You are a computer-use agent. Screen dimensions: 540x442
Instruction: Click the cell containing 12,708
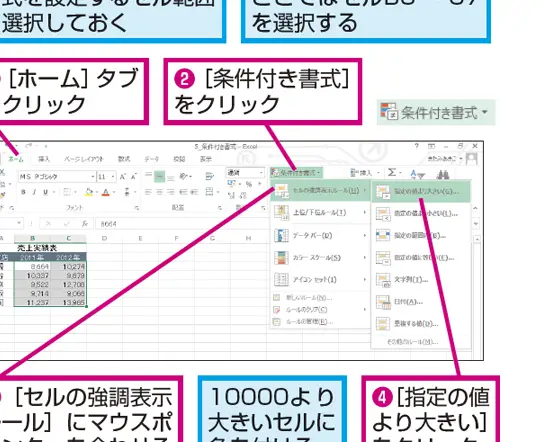click(x=69, y=285)
